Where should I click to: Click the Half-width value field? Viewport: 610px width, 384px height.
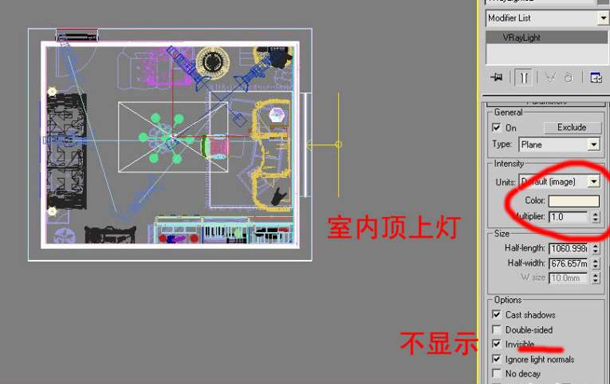[x=568, y=263]
